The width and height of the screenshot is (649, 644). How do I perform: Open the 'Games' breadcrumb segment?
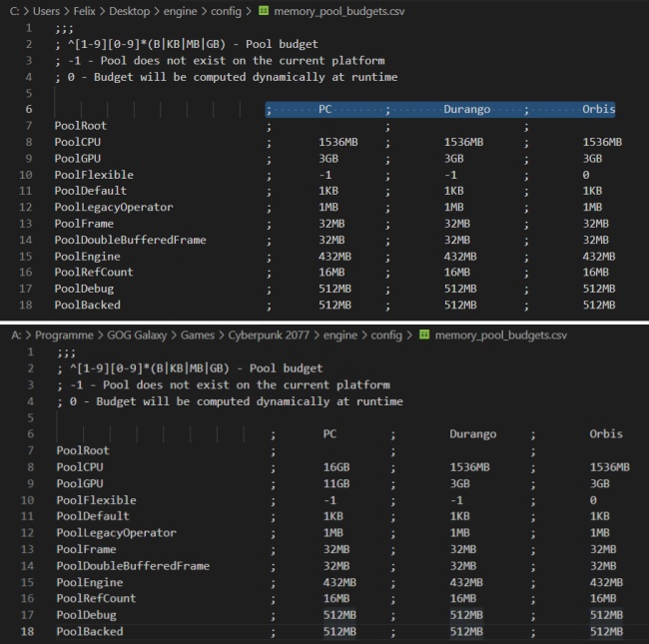pyautogui.click(x=198, y=334)
